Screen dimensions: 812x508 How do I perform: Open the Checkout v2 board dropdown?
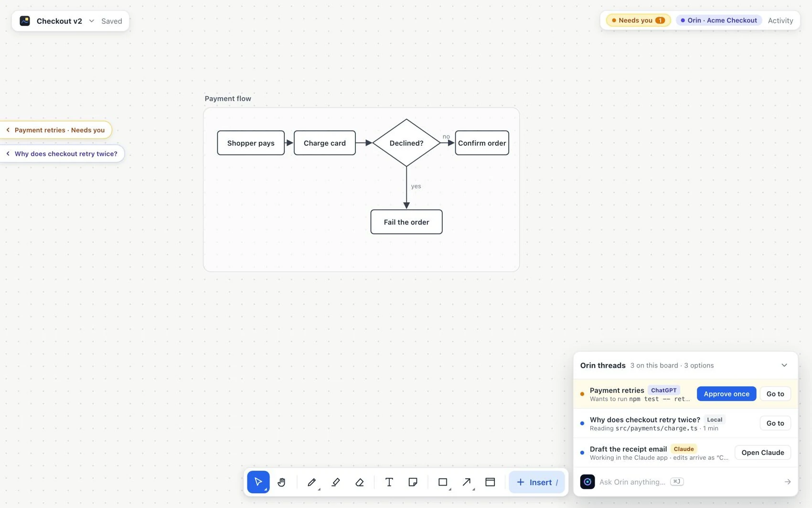92,21
